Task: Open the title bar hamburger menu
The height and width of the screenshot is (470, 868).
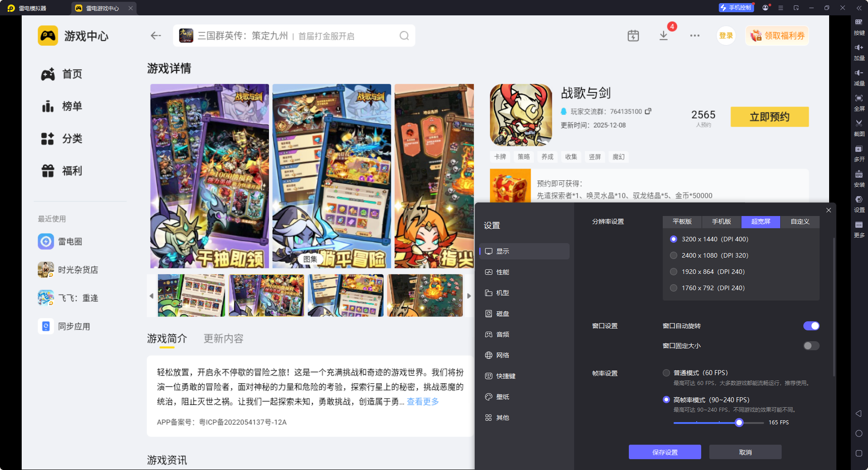Action: pos(781,8)
